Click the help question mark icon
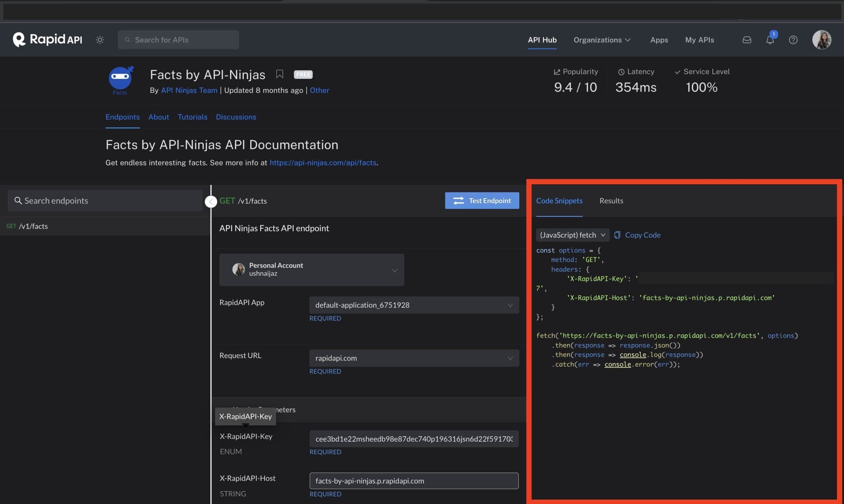844x504 pixels. (793, 40)
